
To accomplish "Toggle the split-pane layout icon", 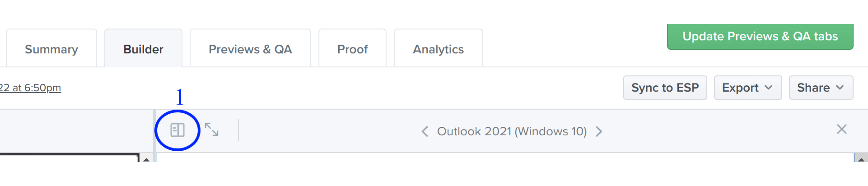I will pos(177,130).
